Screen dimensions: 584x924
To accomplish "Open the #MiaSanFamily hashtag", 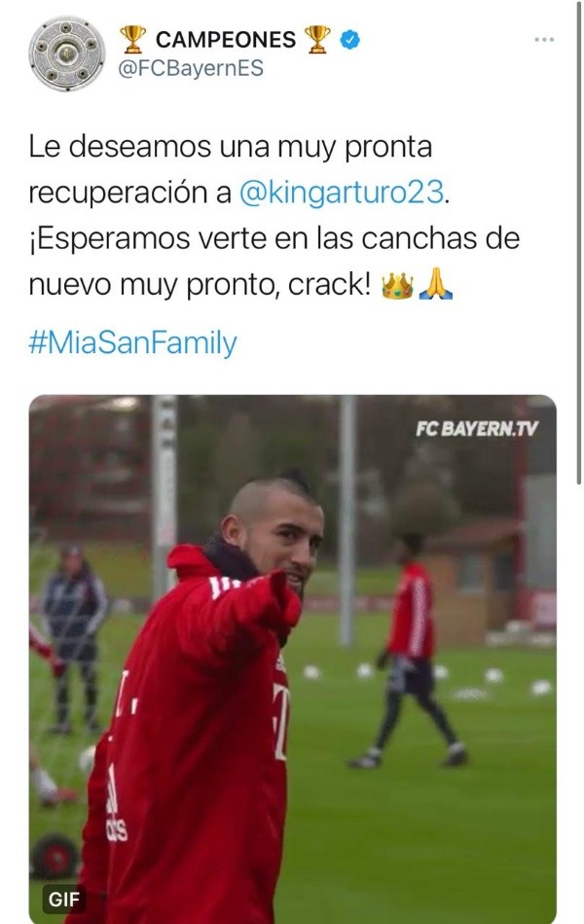I will [x=132, y=343].
